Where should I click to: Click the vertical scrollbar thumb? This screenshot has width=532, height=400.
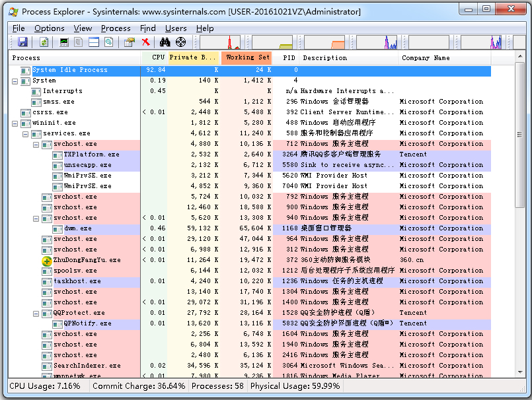tap(520, 135)
